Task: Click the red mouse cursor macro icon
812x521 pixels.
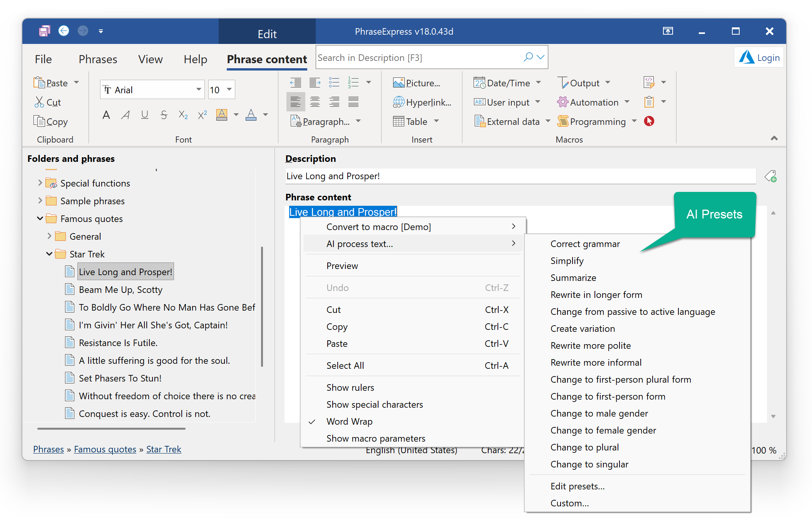Action: pyautogui.click(x=649, y=121)
